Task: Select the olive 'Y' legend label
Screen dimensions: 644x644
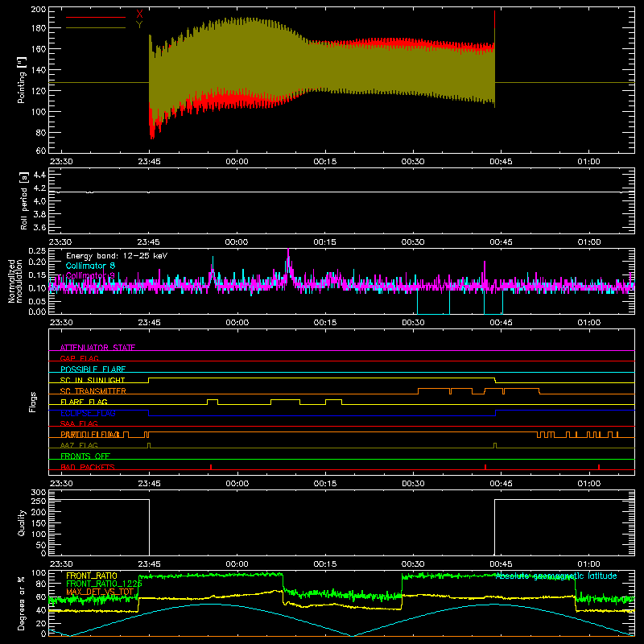Action: (139, 25)
